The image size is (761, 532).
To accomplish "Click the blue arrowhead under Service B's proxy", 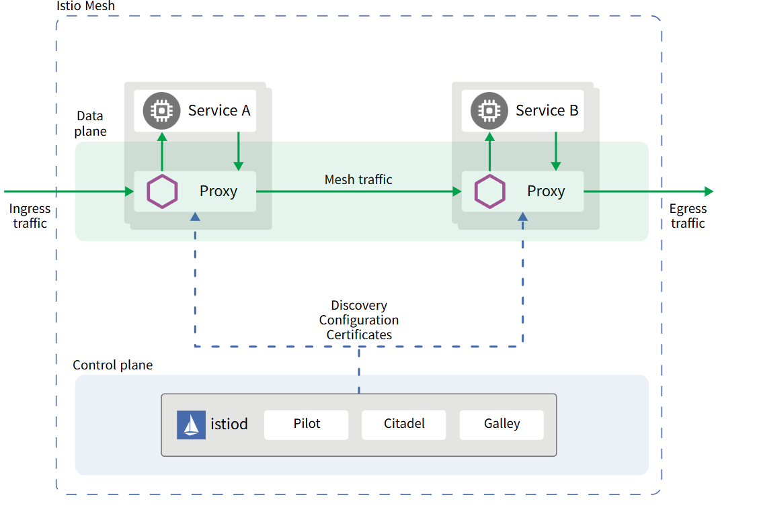I will (522, 217).
